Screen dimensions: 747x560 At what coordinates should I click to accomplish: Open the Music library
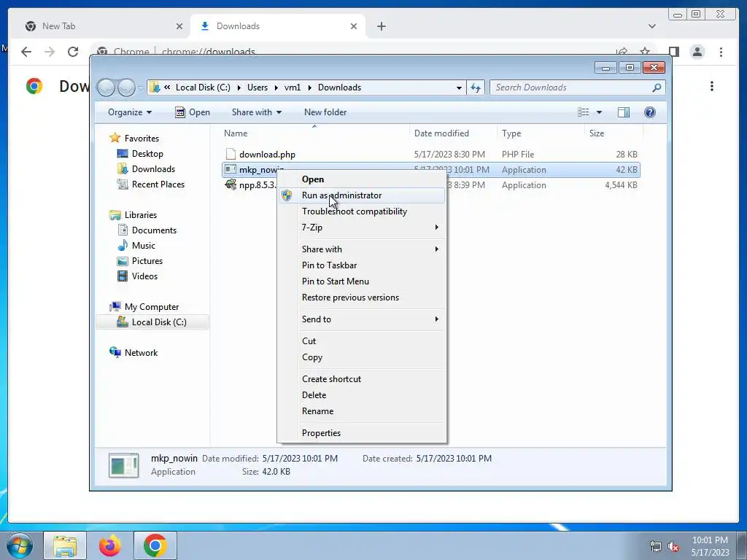tap(144, 246)
